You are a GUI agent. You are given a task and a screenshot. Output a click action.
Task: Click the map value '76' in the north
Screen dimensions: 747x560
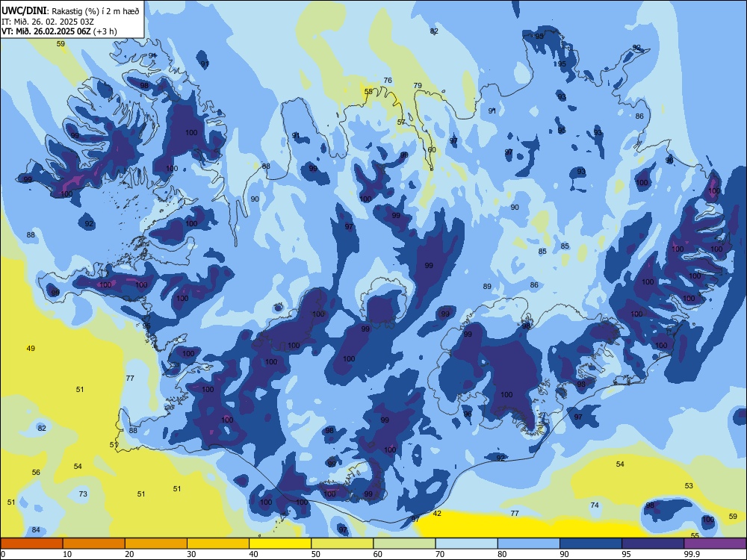[x=388, y=80]
